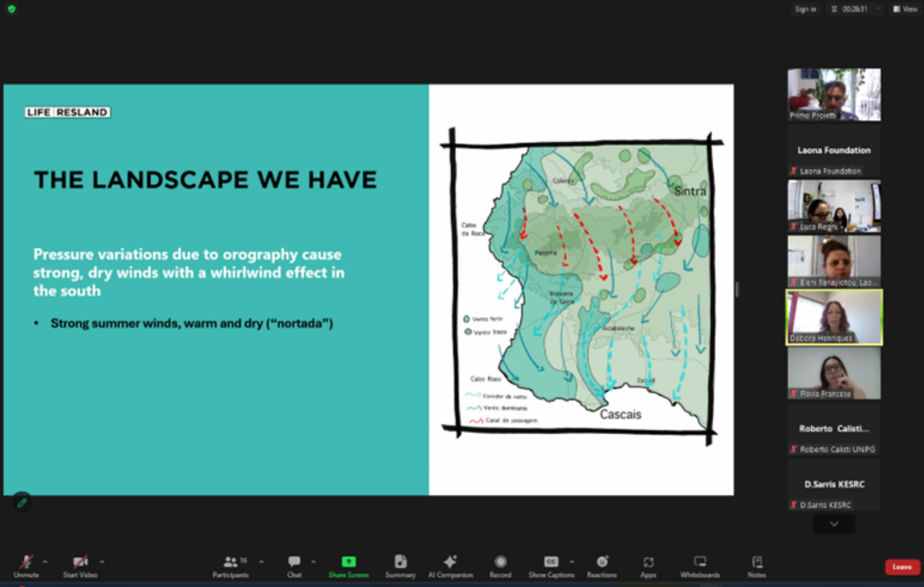Viewport: 924px width, 587px height.
Task: Unmute the microphone
Action: [26, 565]
